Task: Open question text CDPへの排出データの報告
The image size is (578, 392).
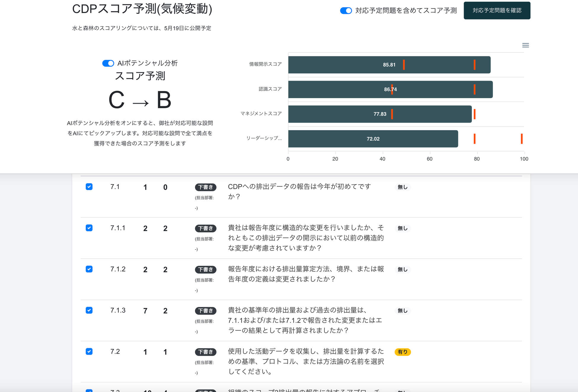Action: (299, 191)
